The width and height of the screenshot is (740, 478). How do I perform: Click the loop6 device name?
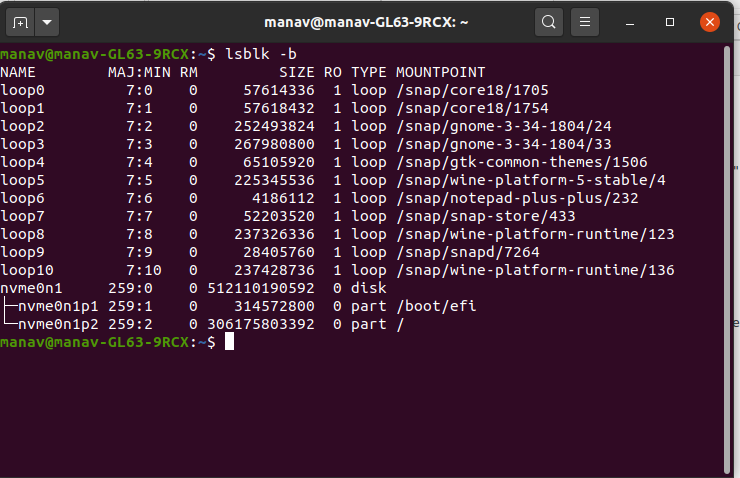click(22, 198)
